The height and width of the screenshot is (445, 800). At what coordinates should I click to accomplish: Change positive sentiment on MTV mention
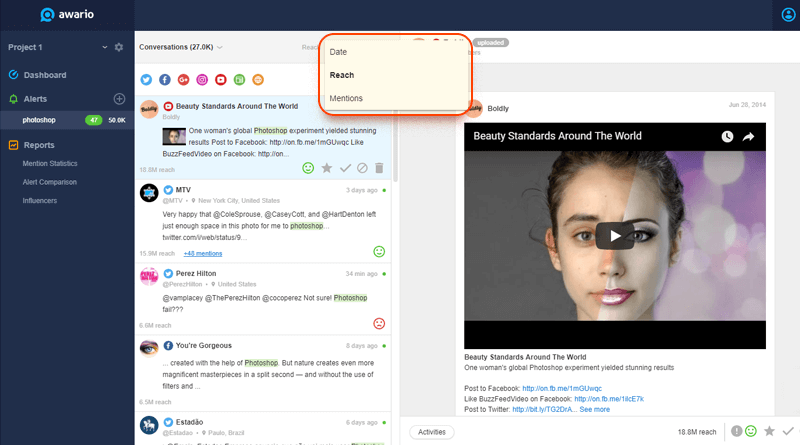pyautogui.click(x=379, y=252)
